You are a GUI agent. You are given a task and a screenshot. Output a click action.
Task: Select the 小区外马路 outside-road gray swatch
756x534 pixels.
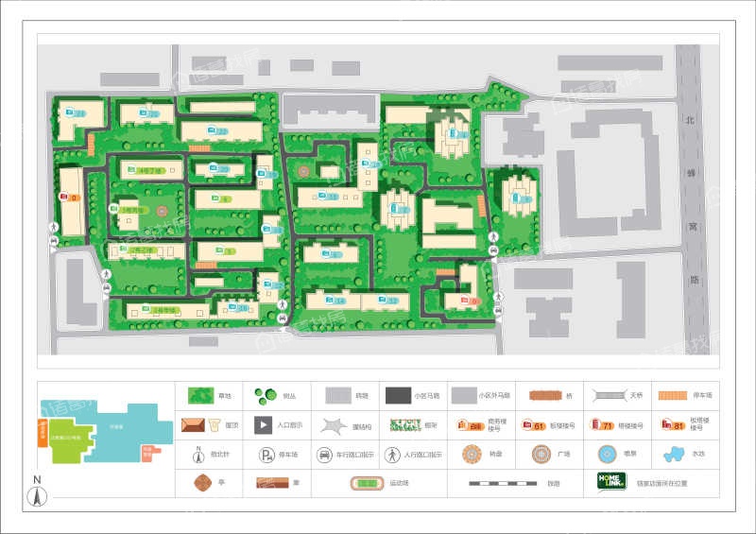point(464,396)
